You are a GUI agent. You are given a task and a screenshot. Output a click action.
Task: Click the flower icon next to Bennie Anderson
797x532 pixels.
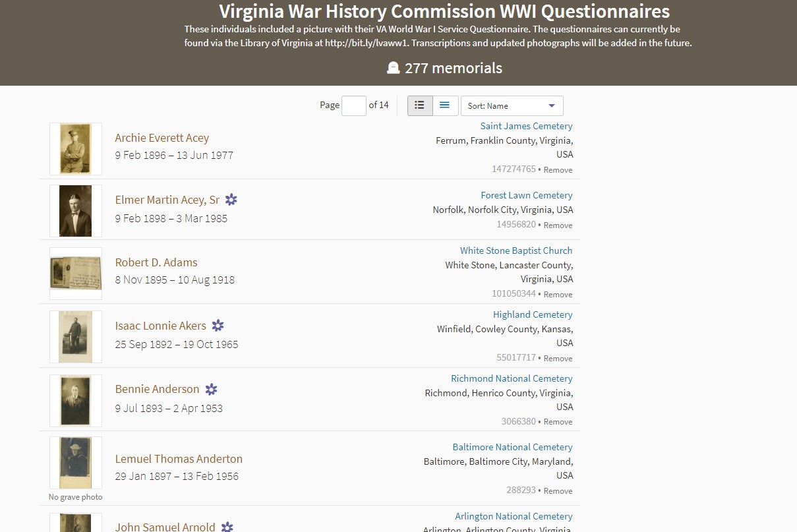tap(211, 389)
